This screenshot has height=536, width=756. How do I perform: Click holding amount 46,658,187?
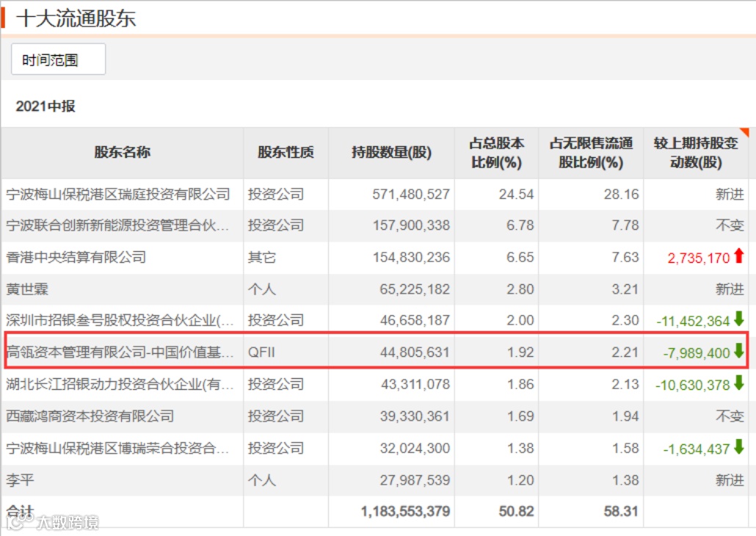[x=415, y=320]
